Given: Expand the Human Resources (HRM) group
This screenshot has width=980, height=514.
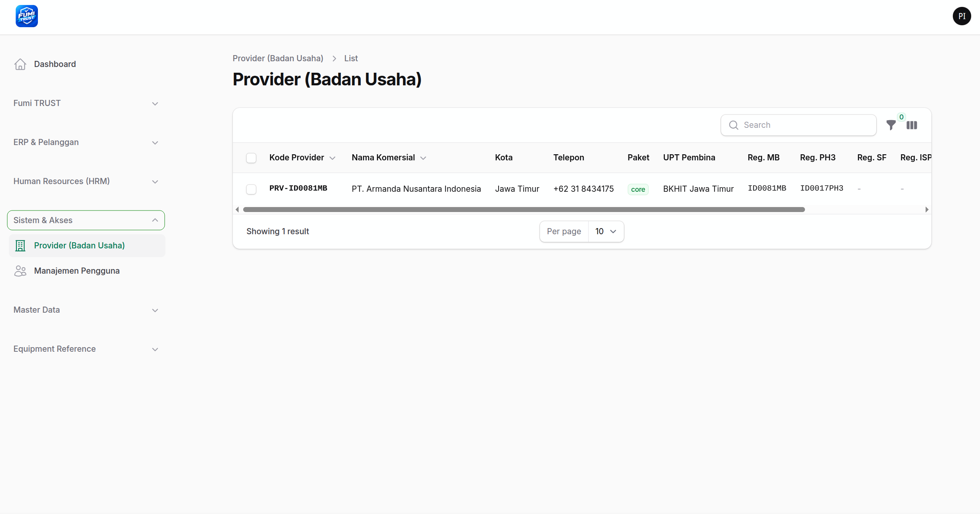Looking at the screenshot, I should tap(86, 181).
